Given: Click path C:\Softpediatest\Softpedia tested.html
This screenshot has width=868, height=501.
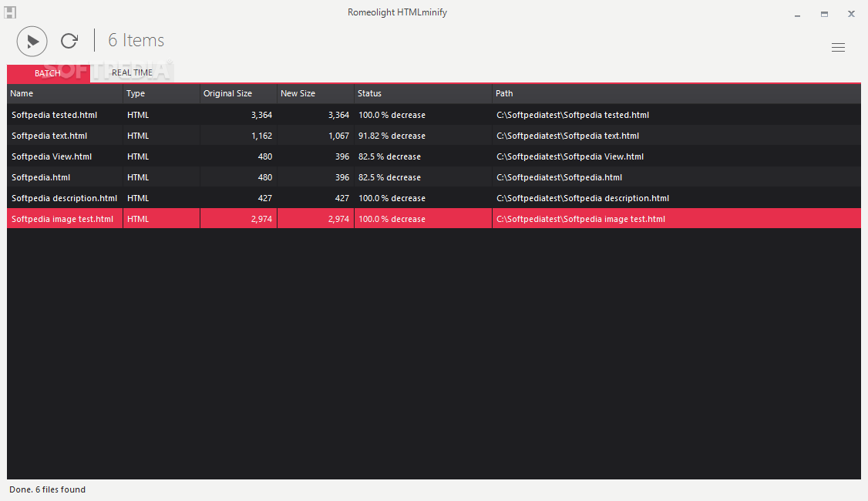Looking at the screenshot, I should (573, 115).
